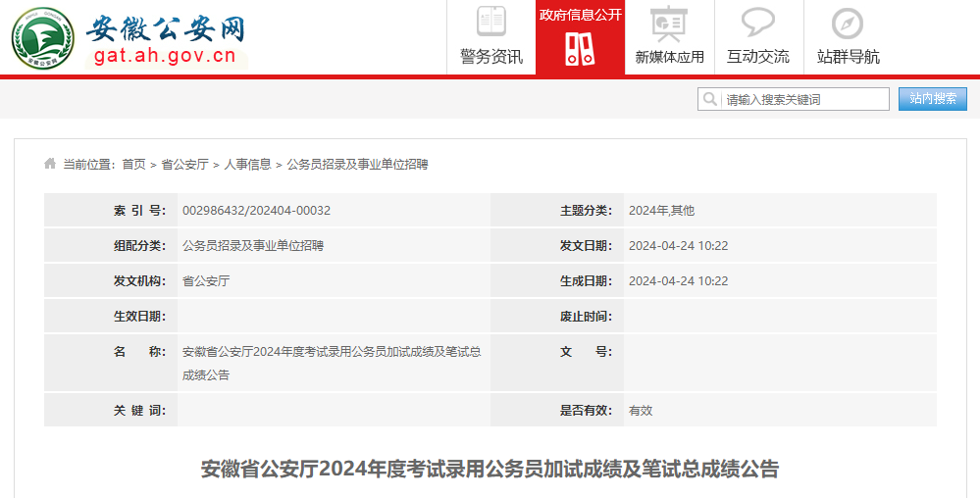Open the 警务资讯 document icon

click(491, 22)
